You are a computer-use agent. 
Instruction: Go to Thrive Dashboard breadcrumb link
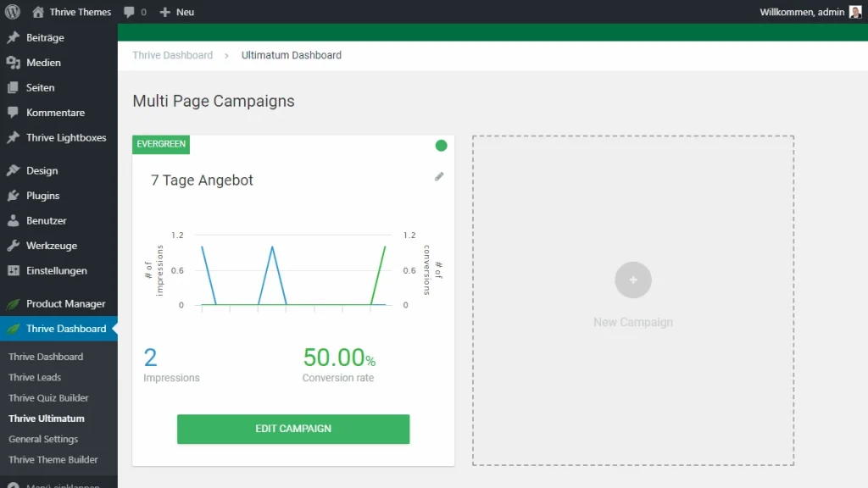[173, 55]
